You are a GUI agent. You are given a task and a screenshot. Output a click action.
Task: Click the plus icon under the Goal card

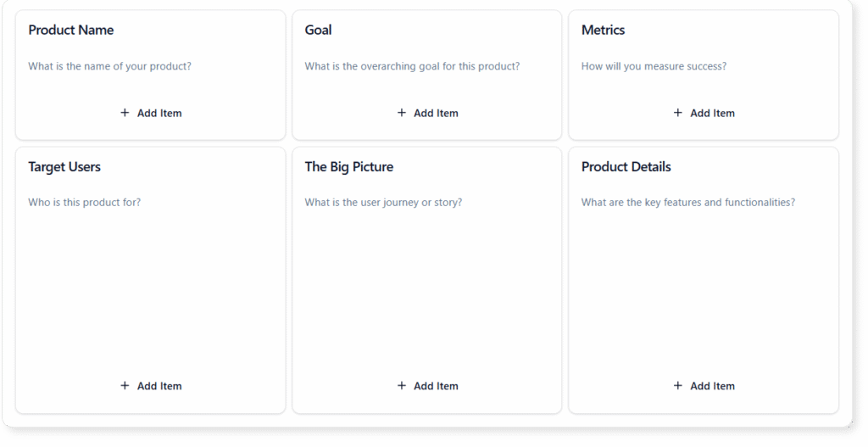(402, 113)
